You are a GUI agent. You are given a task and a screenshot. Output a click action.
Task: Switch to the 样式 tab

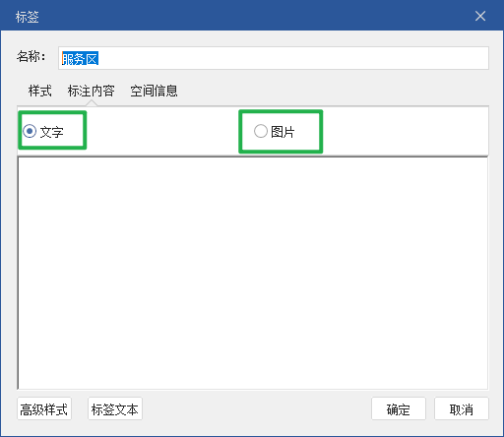point(40,91)
